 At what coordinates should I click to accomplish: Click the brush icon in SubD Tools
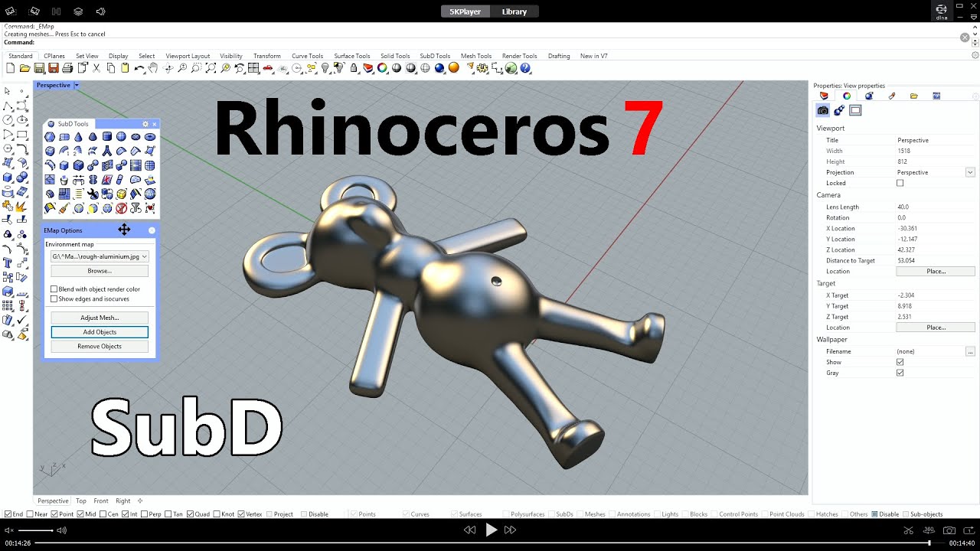[64, 208]
